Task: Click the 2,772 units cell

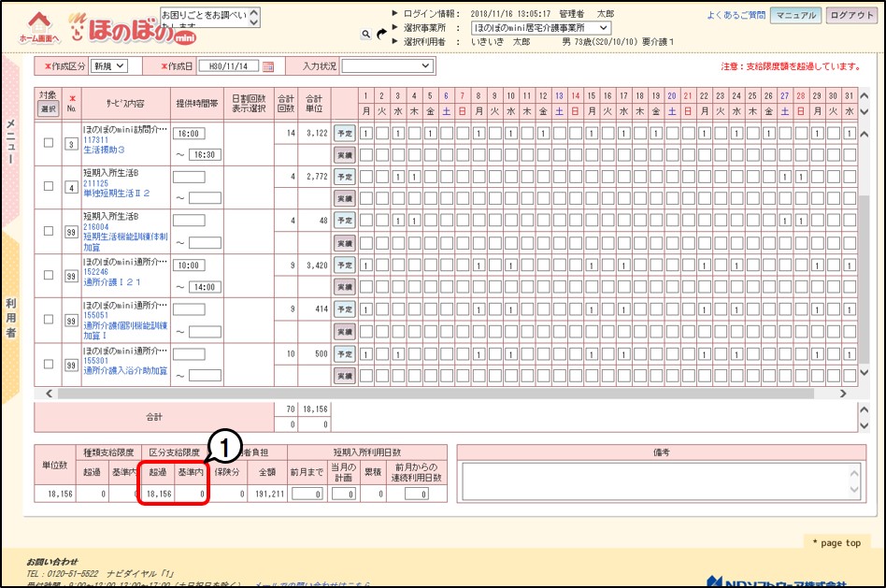Action: pyautogui.click(x=317, y=177)
